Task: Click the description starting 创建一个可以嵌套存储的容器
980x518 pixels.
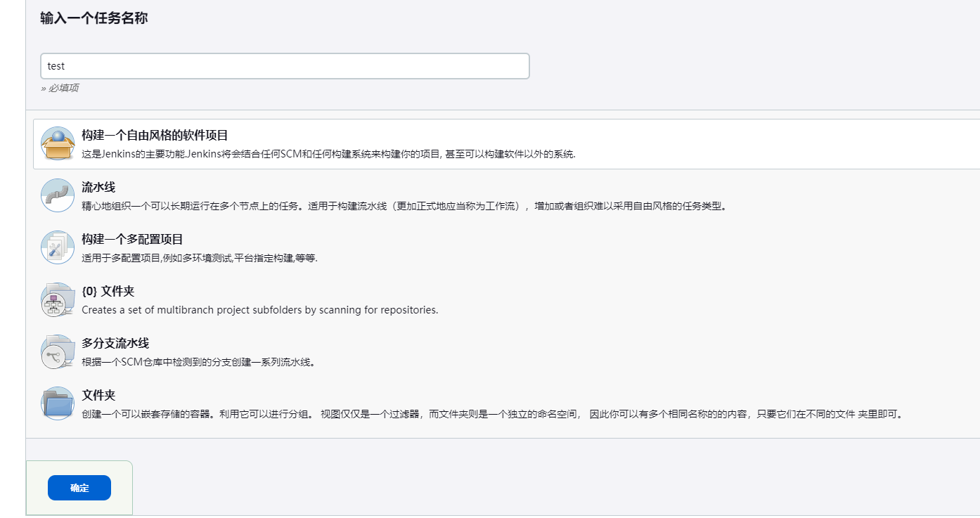Action: point(492,414)
